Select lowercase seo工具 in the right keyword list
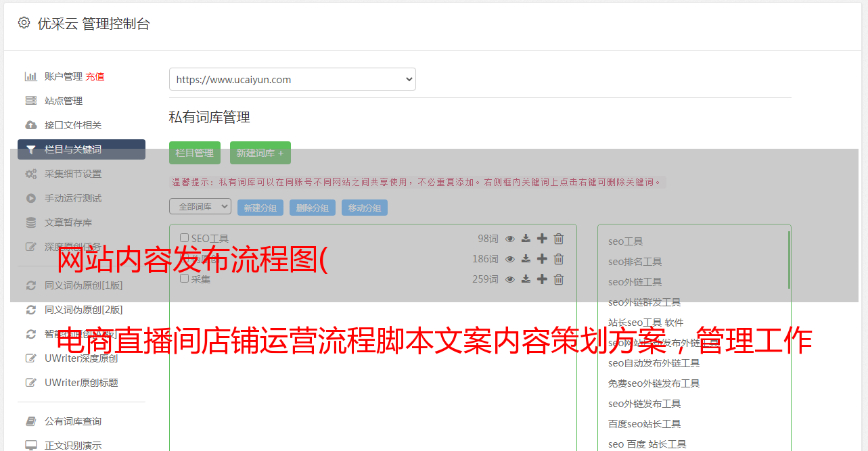Screen dimensions: 868x451 [626, 241]
